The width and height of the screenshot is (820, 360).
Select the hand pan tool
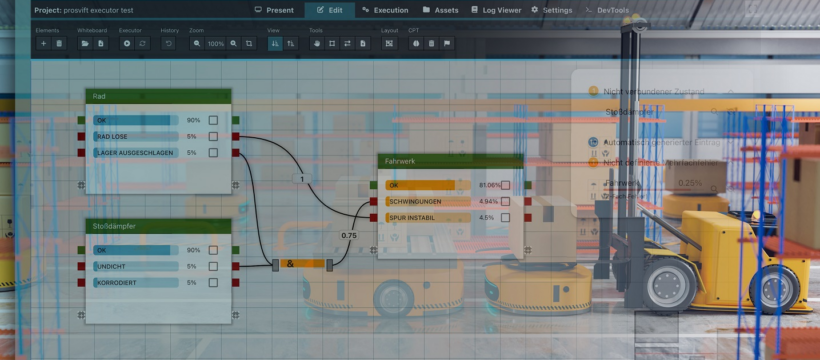[x=316, y=43]
